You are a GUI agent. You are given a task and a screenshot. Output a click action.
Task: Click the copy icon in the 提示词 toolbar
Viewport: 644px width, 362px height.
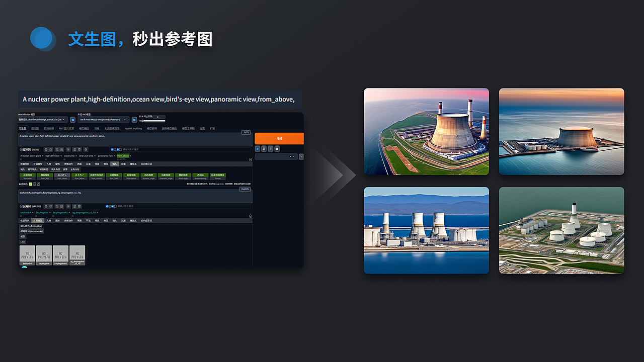coord(57,149)
